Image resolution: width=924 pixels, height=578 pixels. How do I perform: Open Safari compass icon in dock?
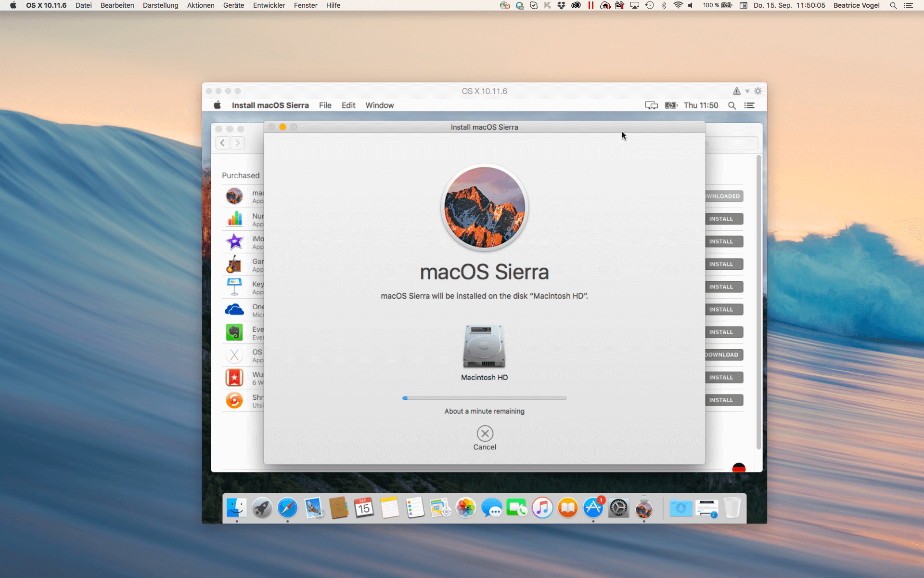point(287,508)
